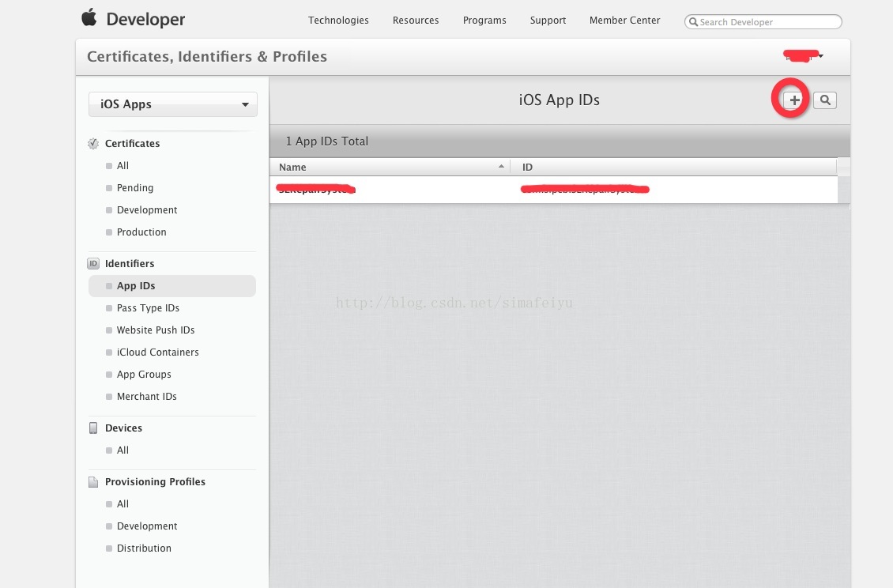Viewport: 893px width, 588px height.
Task: Open Pass Type IDs
Action: point(148,308)
